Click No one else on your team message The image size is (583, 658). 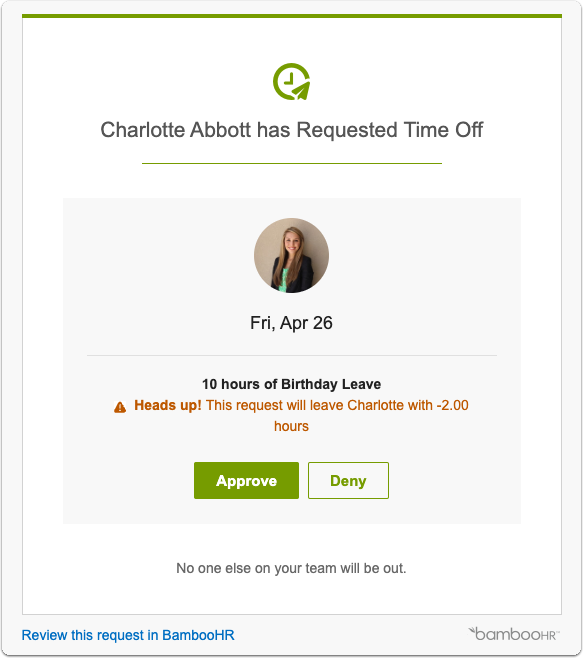point(291,568)
